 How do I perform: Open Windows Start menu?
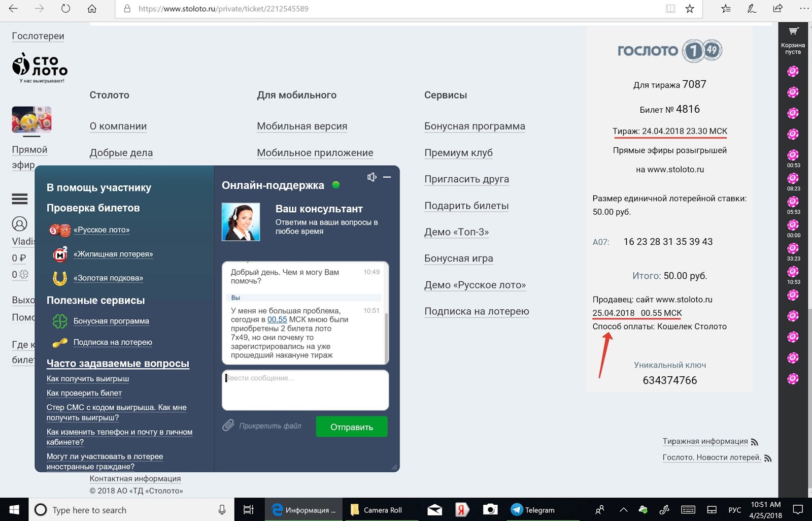(x=14, y=510)
